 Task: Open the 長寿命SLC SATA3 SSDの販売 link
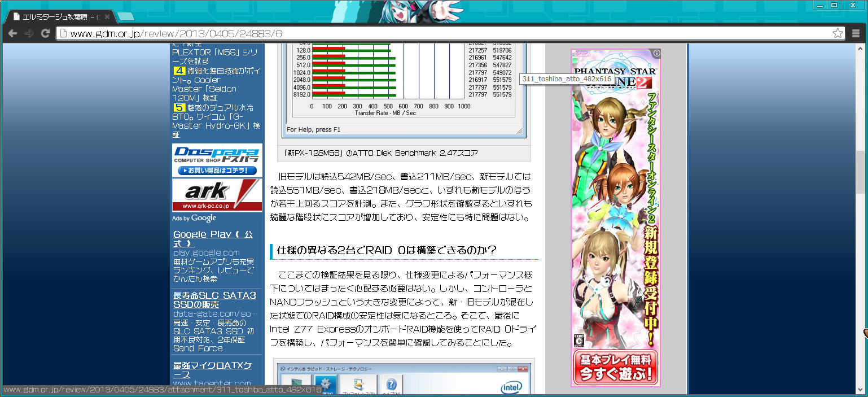[214, 300]
